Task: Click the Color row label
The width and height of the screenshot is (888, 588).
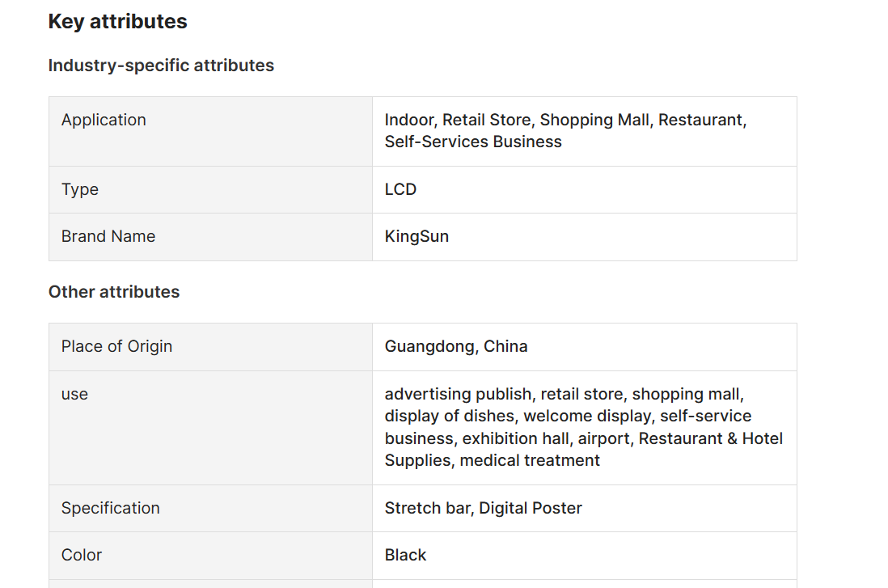Action: [x=82, y=555]
